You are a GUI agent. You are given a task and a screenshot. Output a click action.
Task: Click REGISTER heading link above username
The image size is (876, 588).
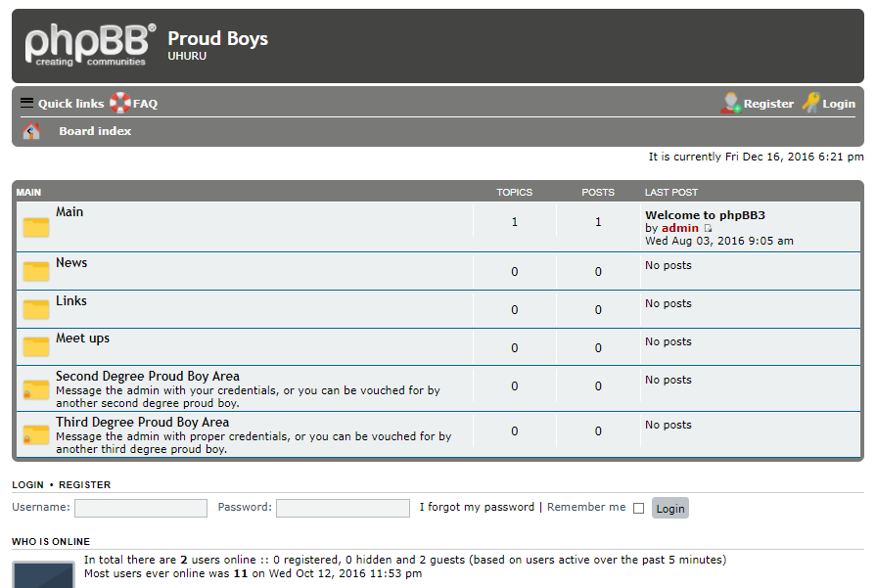pyautogui.click(x=85, y=484)
